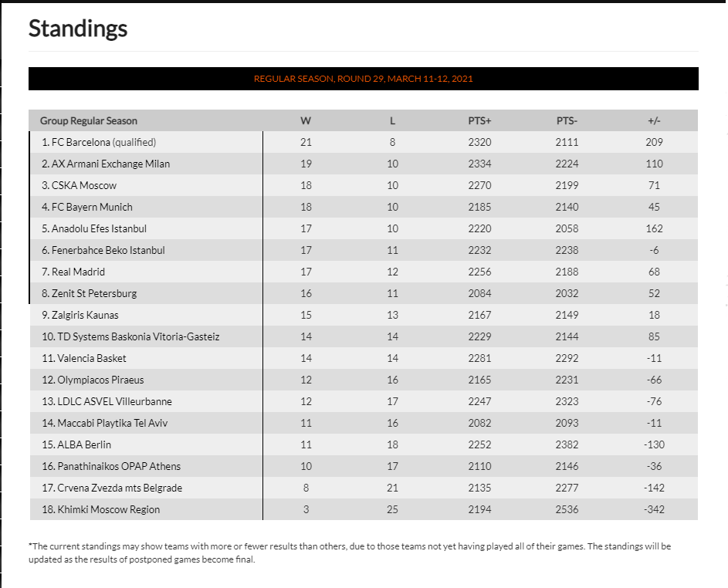Open the Regular Season Round 29 header link
This screenshot has height=588, width=728.
click(363, 79)
